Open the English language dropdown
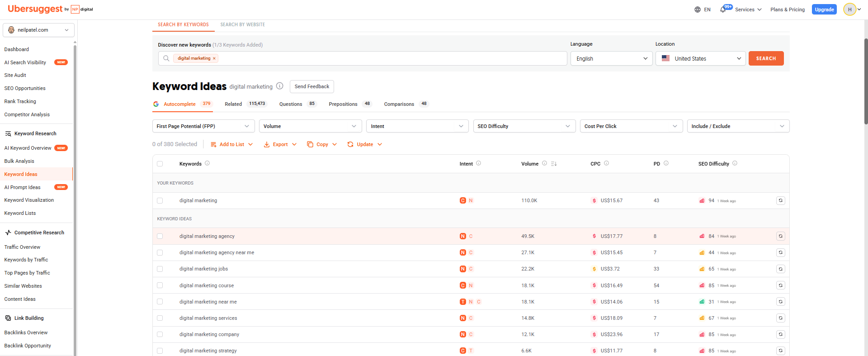868x356 pixels. [x=611, y=58]
